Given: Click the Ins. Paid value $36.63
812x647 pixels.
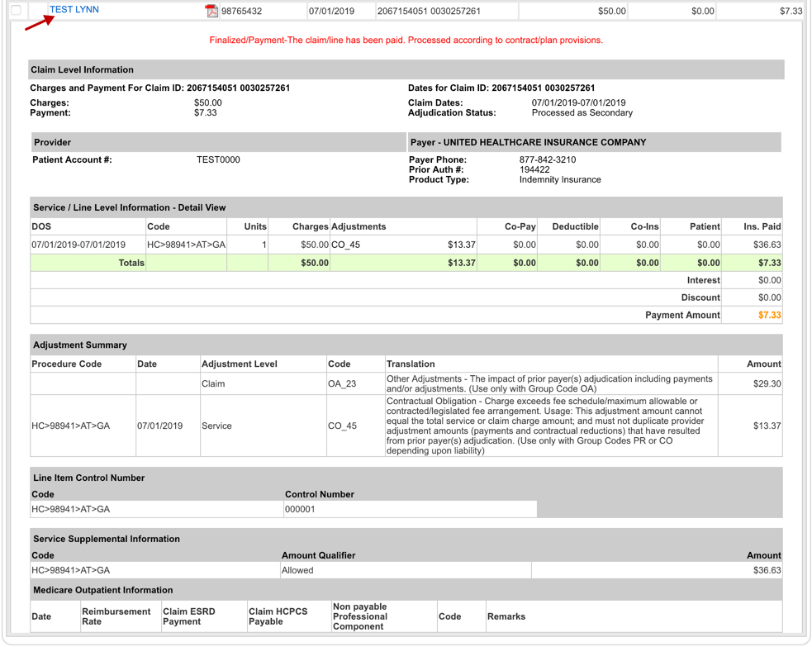Looking at the screenshot, I should click(x=767, y=244).
